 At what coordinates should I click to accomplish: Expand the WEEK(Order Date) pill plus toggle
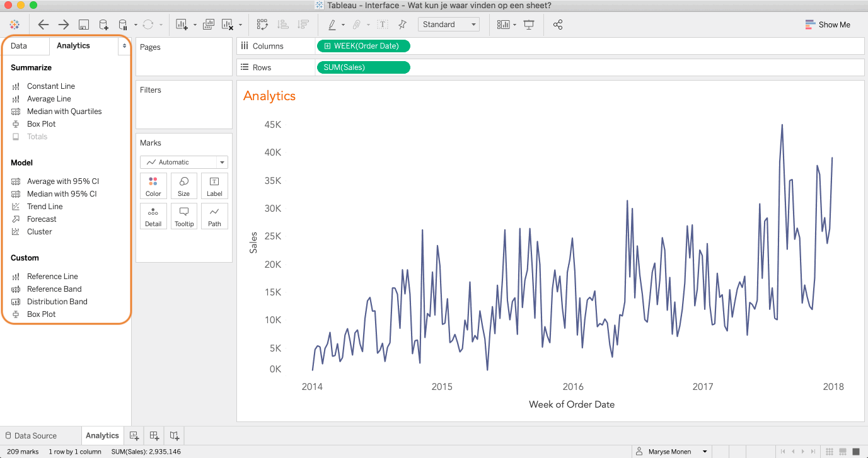[x=327, y=46]
